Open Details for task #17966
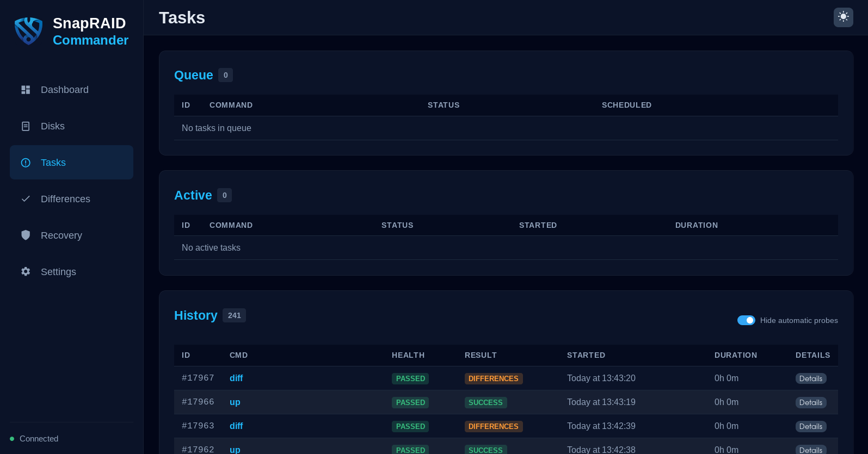The height and width of the screenshot is (454, 868). [810, 402]
